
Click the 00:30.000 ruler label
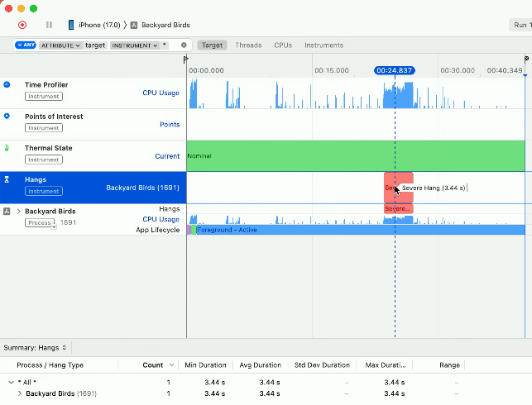458,70
